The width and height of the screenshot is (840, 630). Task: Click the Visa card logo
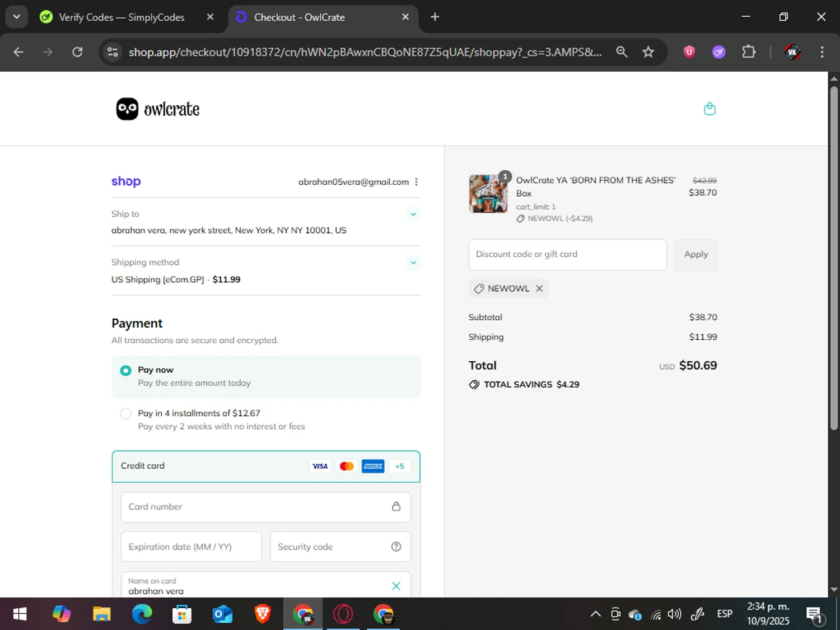pyautogui.click(x=320, y=466)
